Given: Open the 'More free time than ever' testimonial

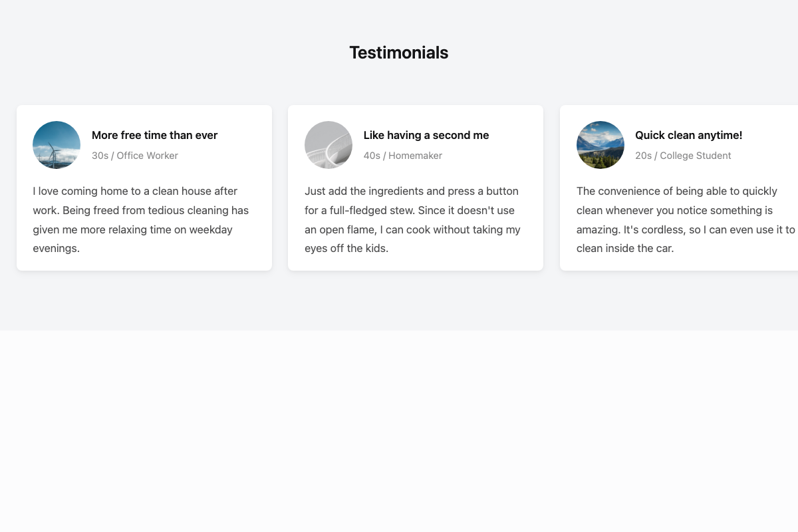Looking at the screenshot, I should click(x=154, y=135).
